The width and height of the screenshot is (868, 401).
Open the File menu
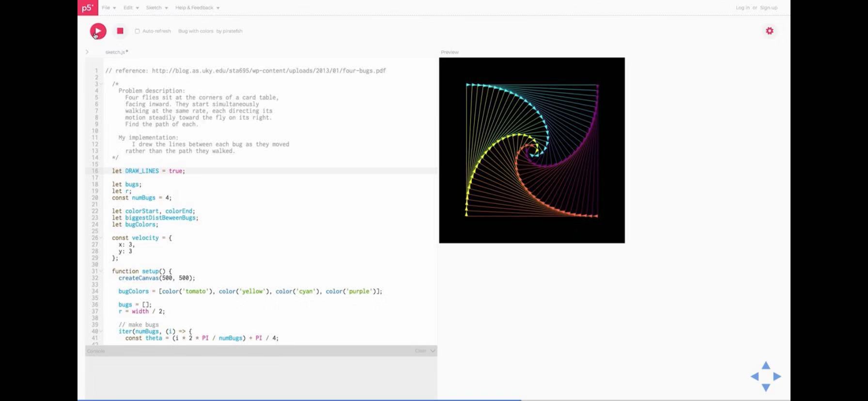108,8
